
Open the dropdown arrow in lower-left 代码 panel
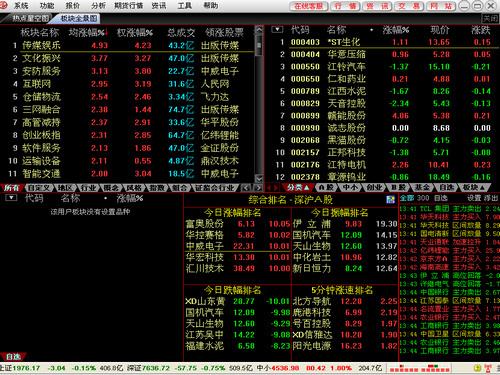11,198
